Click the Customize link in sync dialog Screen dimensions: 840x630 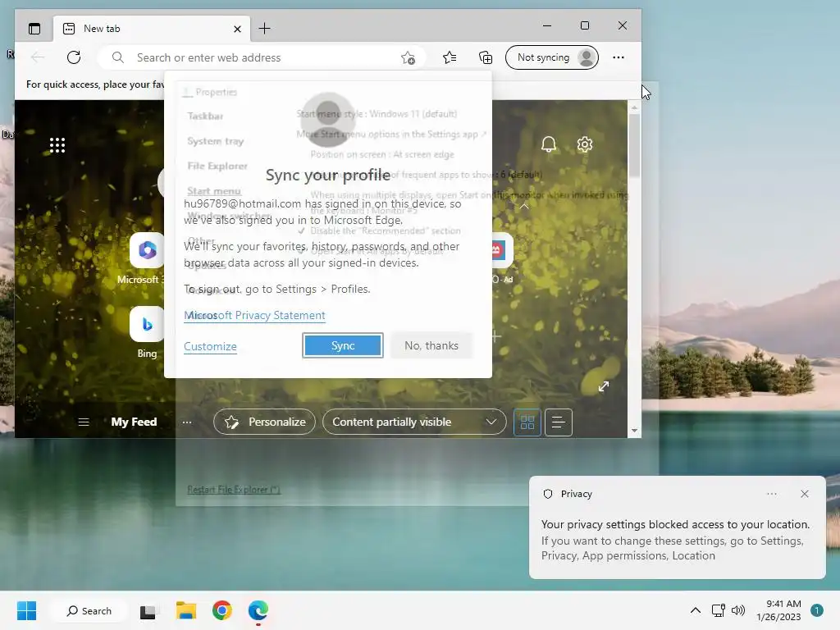pyautogui.click(x=210, y=346)
